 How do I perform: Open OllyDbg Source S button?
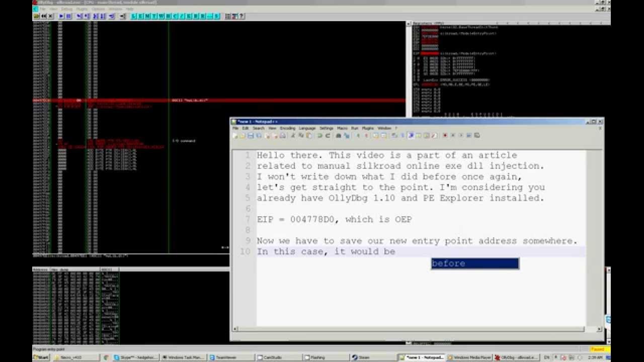point(216,16)
